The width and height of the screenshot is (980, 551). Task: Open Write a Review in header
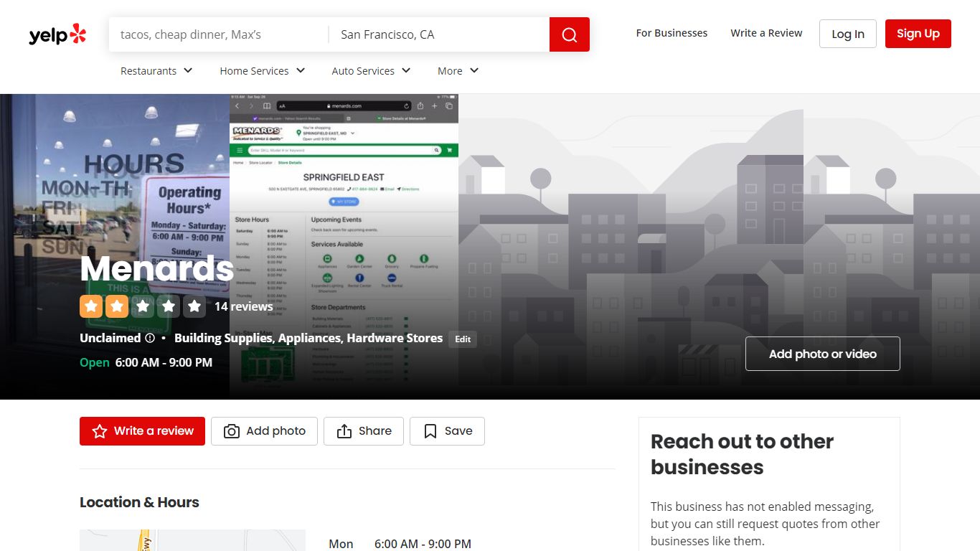[766, 33]
